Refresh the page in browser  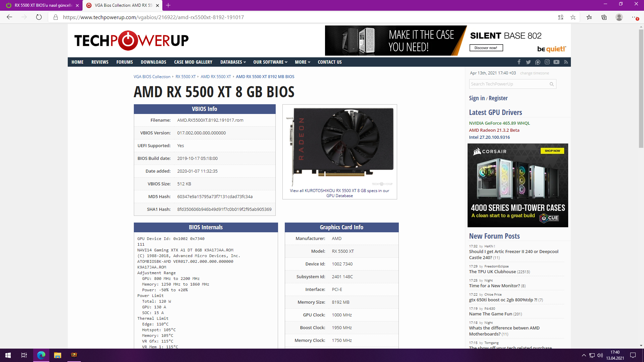tap(39, 17)
